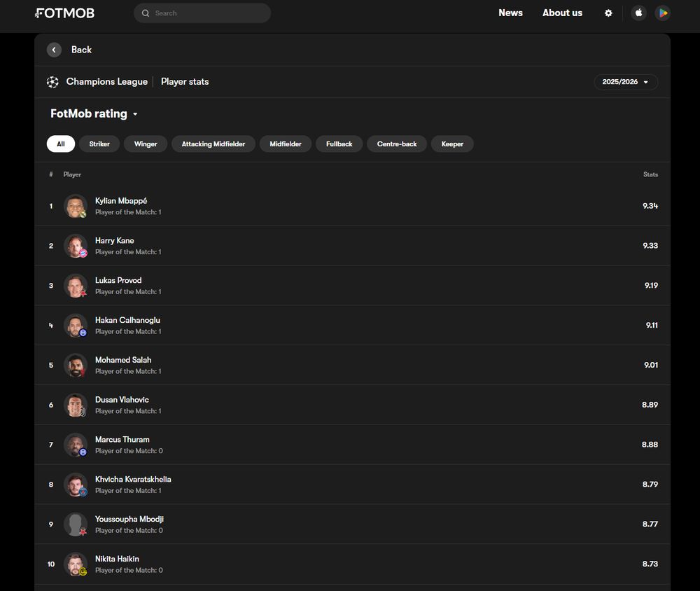
Task: Open Dusan Vlahovic's name link
Action: coord(122,400)
